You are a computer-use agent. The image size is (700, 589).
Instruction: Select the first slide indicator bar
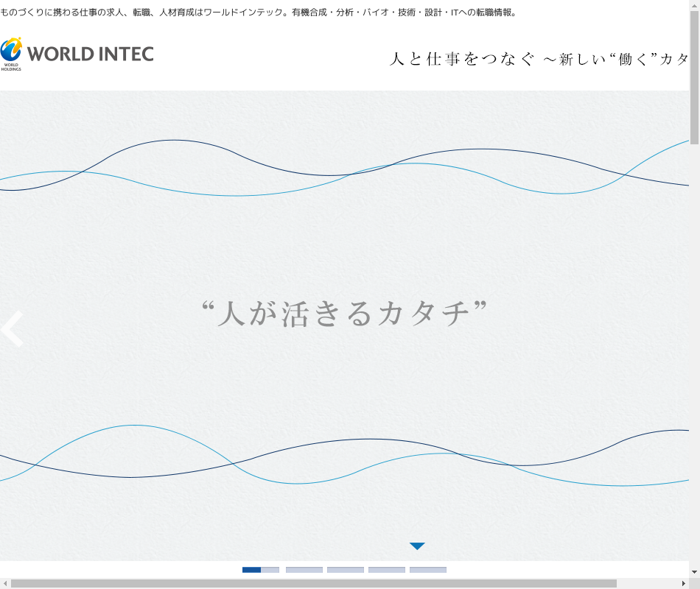(261, 569)
